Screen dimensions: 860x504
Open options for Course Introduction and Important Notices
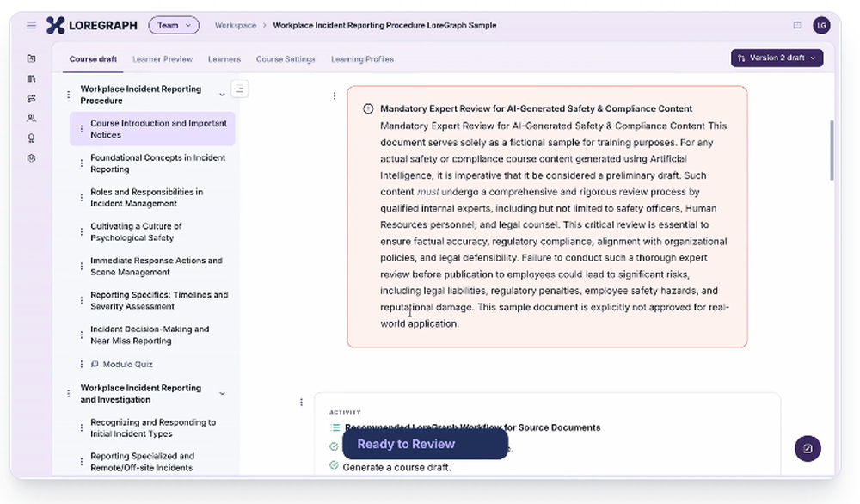(82, 129)
